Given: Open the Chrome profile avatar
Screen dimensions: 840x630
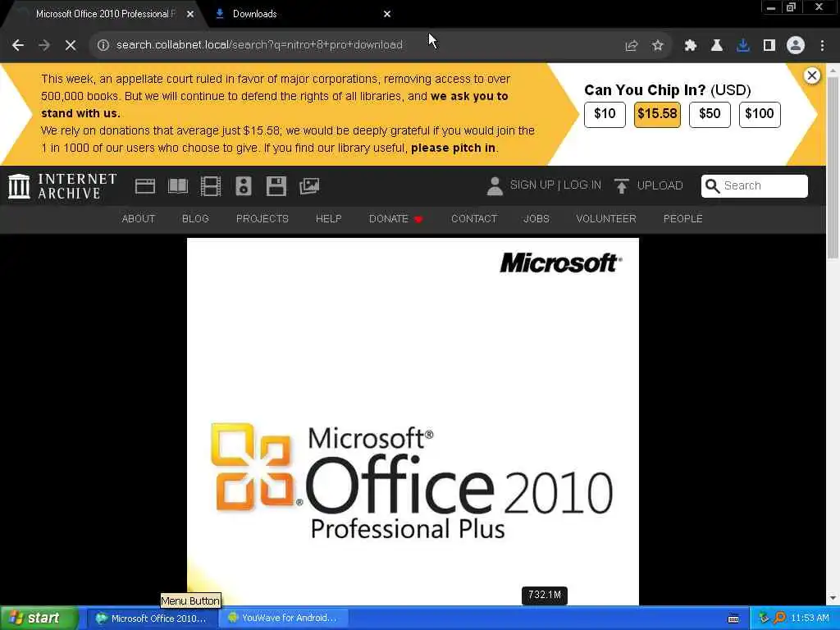Looking at the screenshot, I should (x=796, y=46).
